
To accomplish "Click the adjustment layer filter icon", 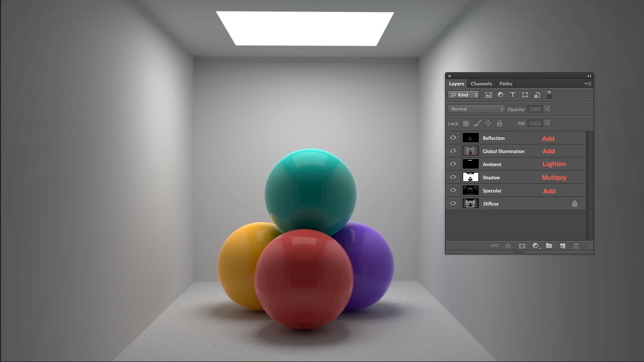I will point(501,95).
